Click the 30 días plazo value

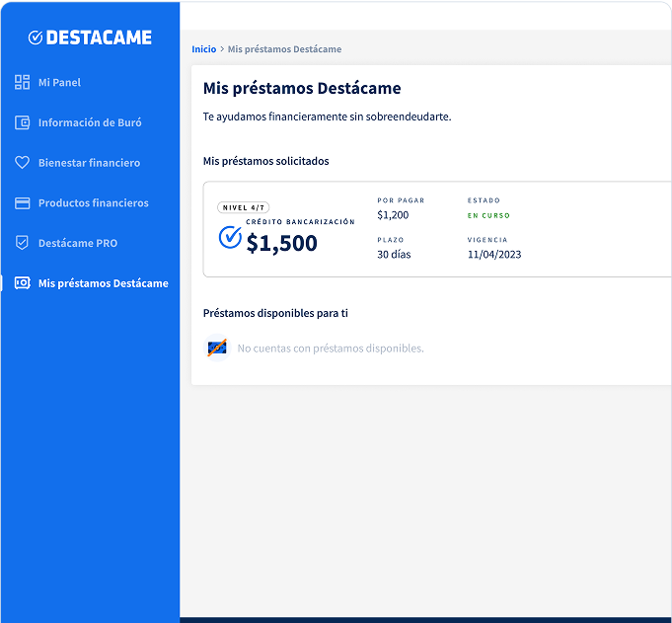[394, 255]
